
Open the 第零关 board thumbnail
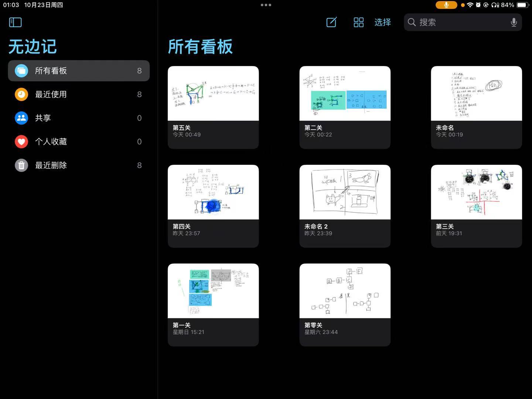345,291
